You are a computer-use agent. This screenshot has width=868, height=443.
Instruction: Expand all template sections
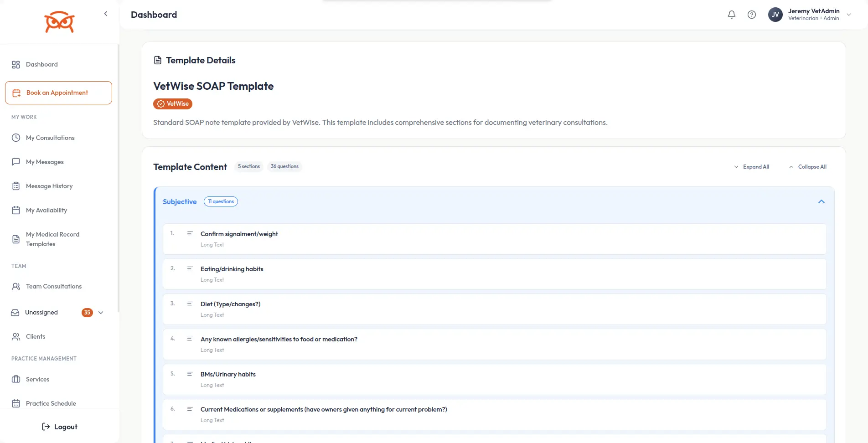pyautogui.click(x=752, y=167)
